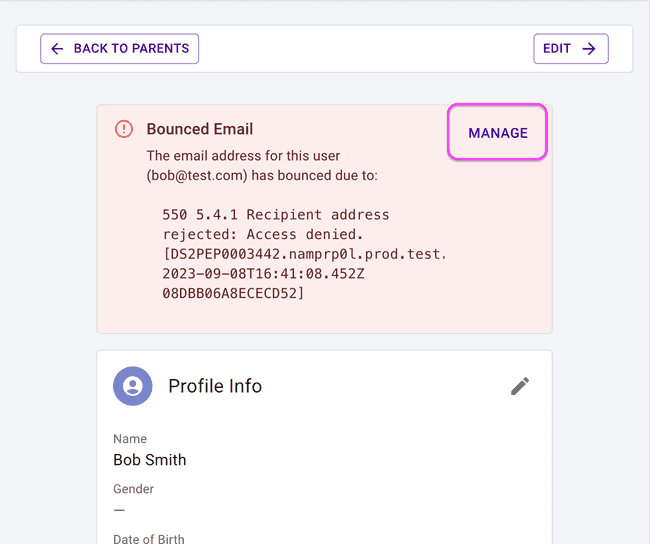The width and height of the screenshot is (650, 544).
Task: Click the pencil icon in Profile Info
Action: coord(520,386)
